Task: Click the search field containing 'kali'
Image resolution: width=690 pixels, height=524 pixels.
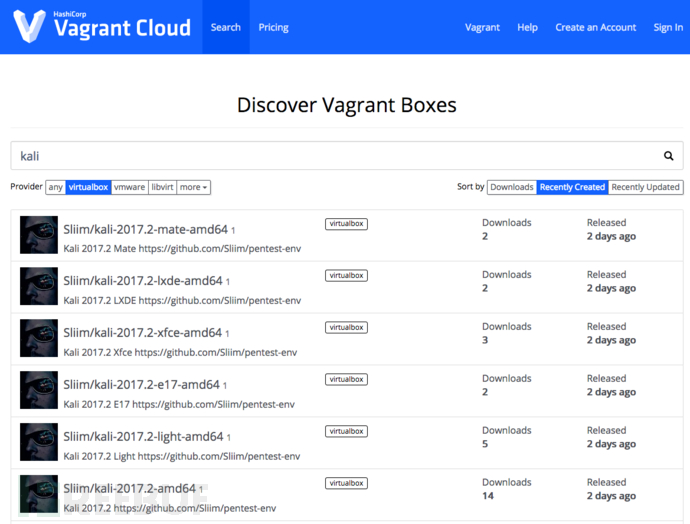Action: [x=347, y=156]
